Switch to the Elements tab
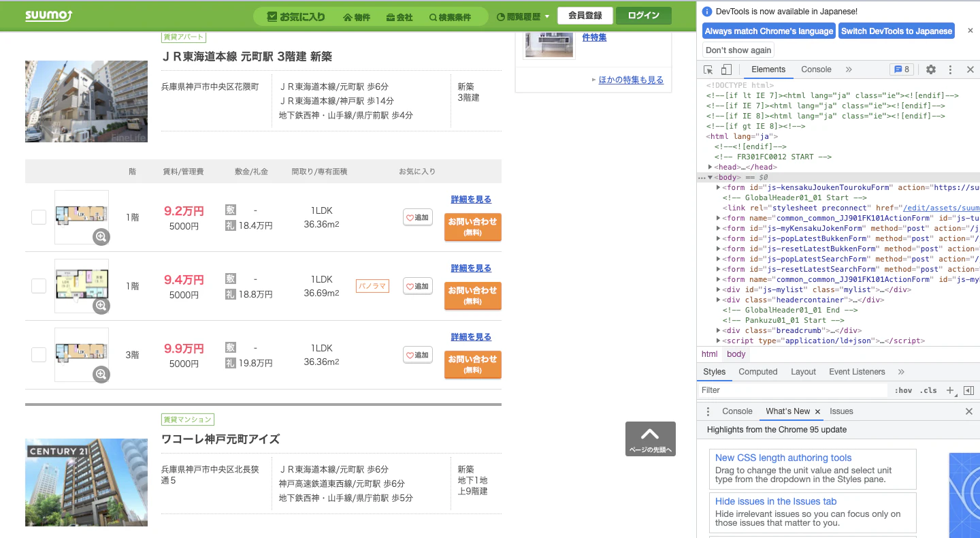980x538 pixels. 768,69
